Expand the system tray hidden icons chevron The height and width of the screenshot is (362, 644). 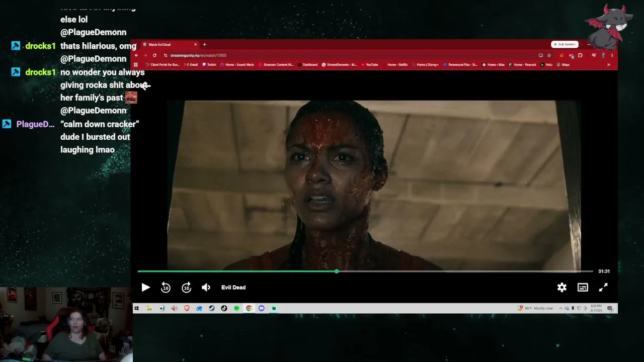(x=561, y=309)
